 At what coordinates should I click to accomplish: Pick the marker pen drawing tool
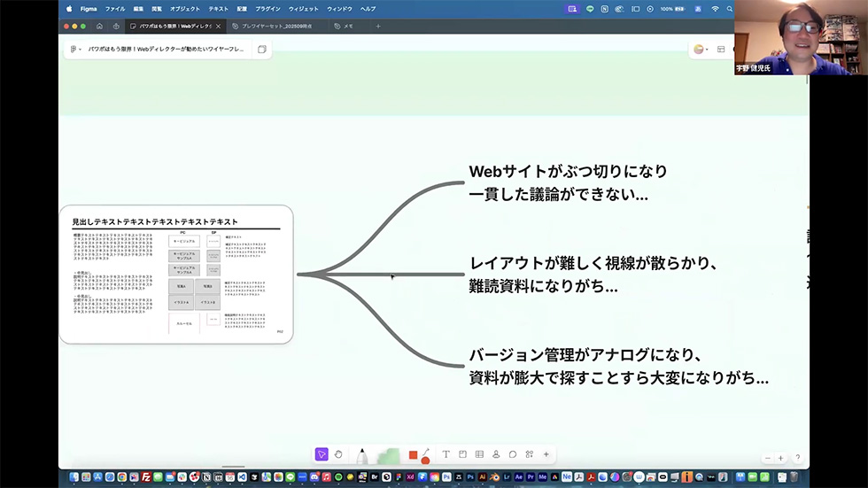(362, 455)
